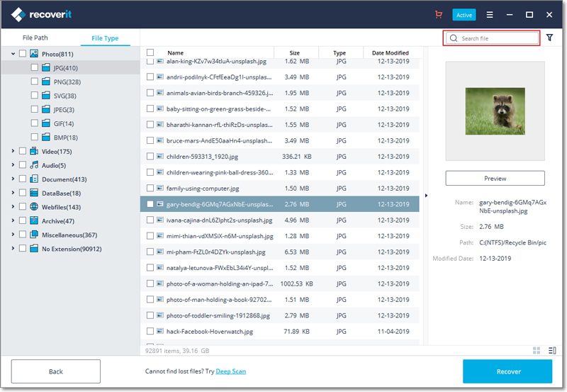
Task: Check the box for gary-bendig file row
Action: click(150, 204)
